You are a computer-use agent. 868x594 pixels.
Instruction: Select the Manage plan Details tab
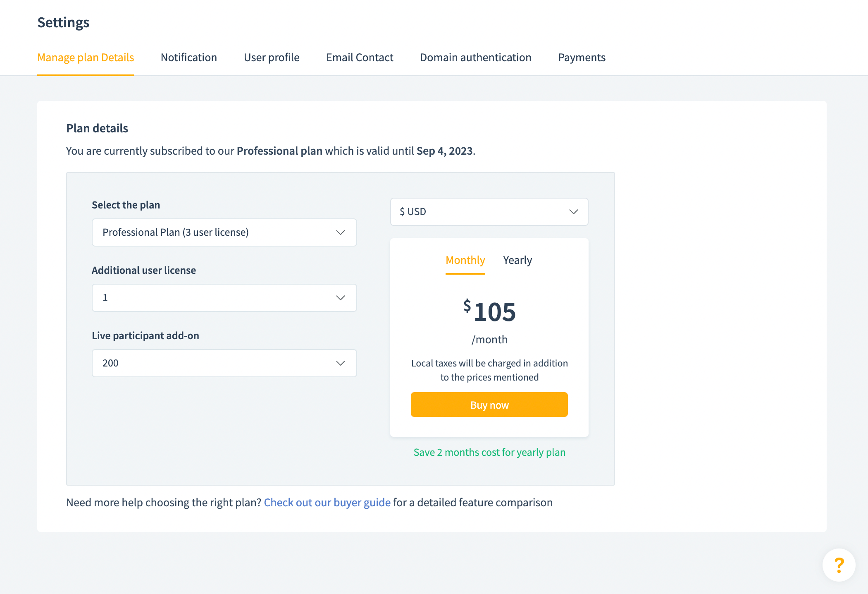coord(86,57)
